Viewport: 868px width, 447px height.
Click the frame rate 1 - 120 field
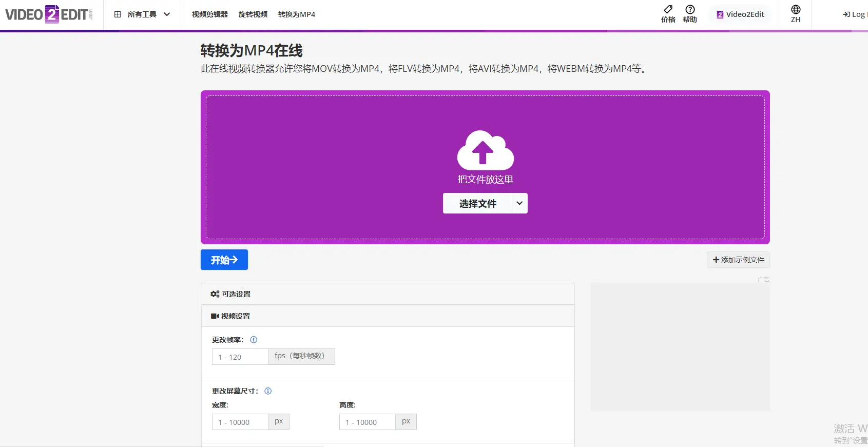click(240, 357)
